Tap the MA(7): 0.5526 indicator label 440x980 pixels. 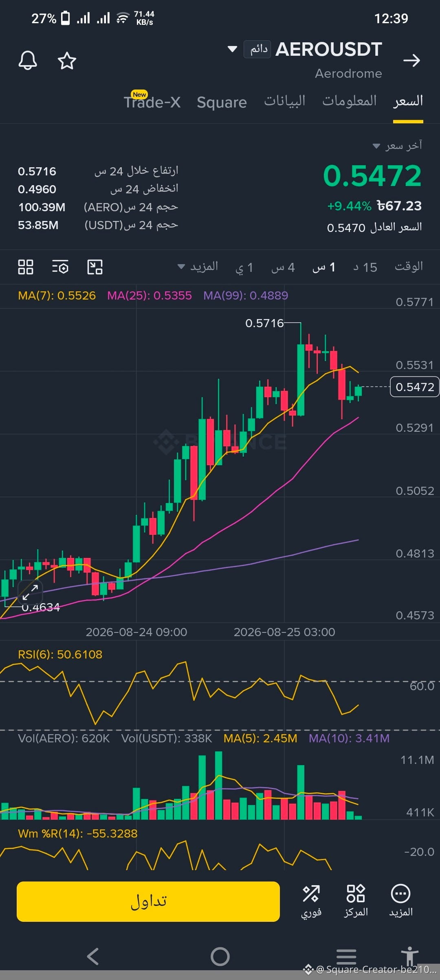pos(57,295)
